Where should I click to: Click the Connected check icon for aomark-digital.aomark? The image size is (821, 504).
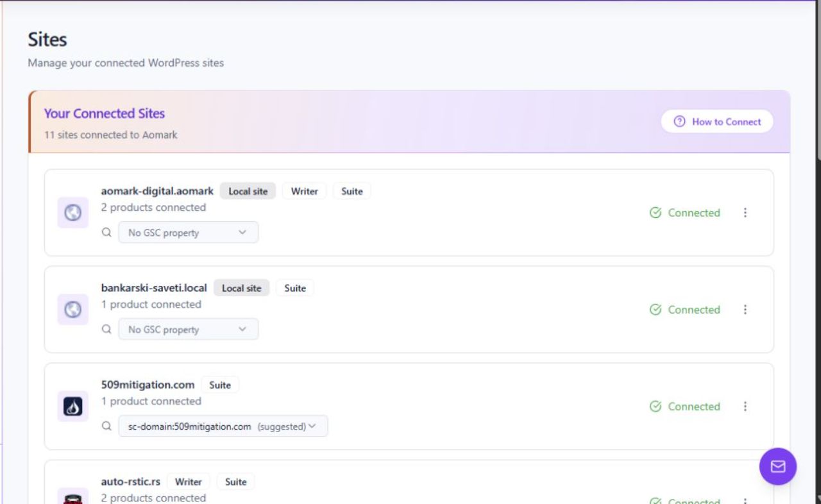(656, 213)
